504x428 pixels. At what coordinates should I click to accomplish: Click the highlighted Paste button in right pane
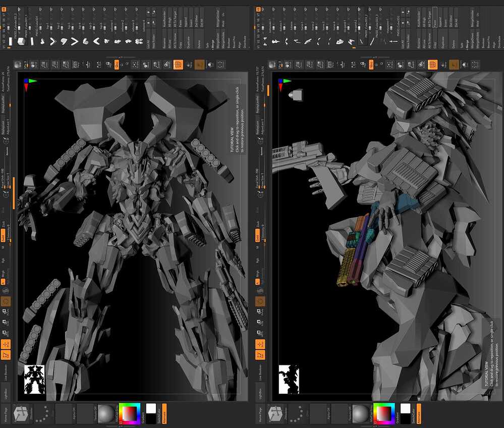point(434,18)
